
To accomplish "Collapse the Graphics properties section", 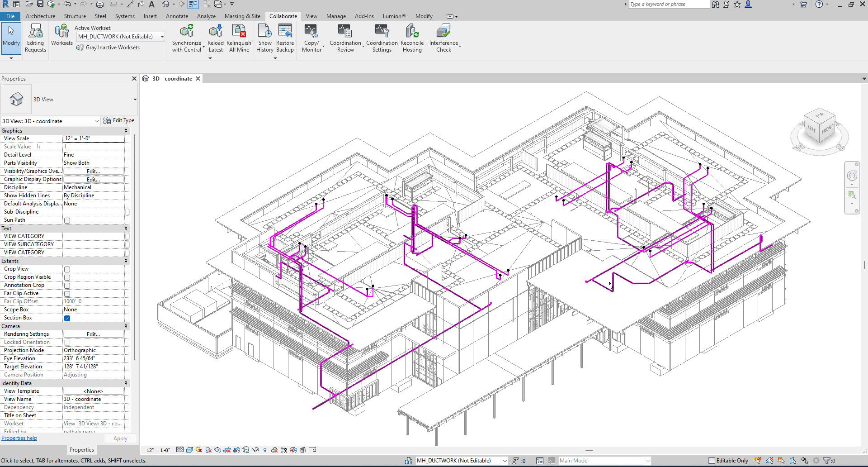I will pyautogui.click(x=126, y=131).
